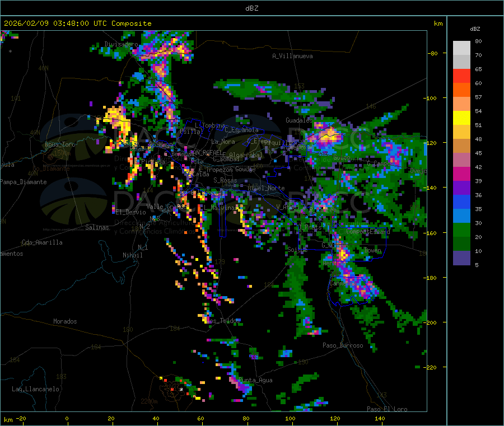Pick the green 20-30 dBZ legend swatch
This screenshot has width=504, height=426.
[461, 230]
